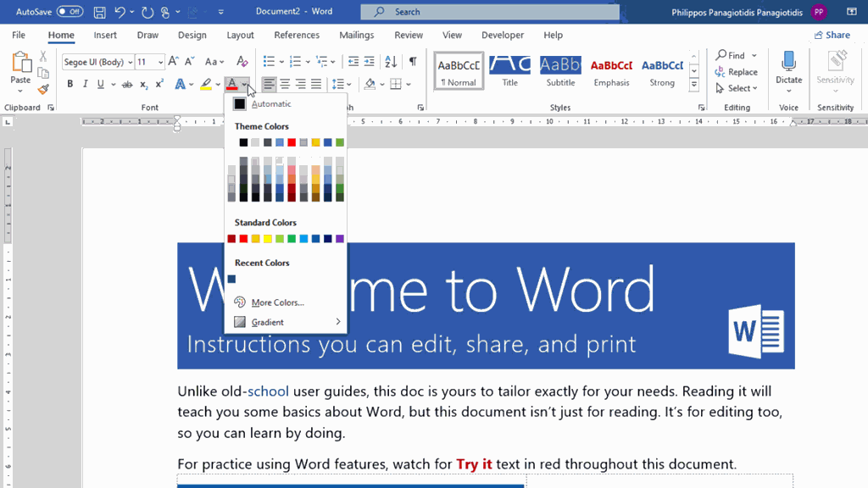Click the Replace button
The image size is (868, 488).
coord(737,72)
